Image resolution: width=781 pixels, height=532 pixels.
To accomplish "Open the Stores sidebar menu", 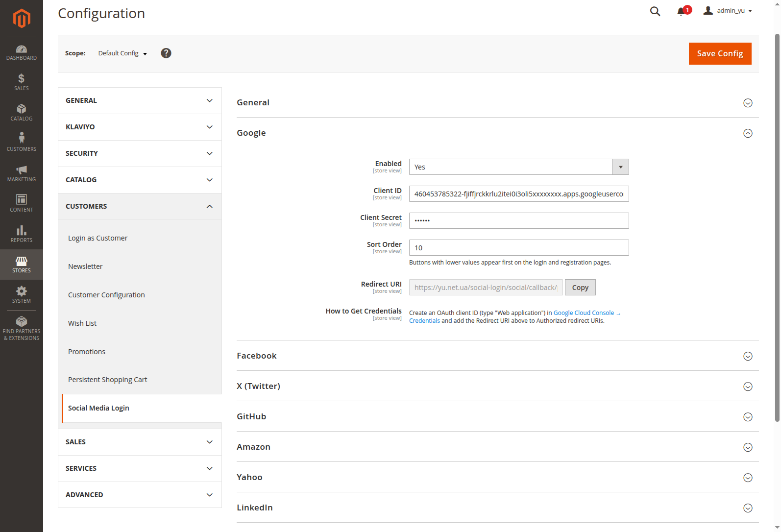I will click(x=22, y=265).
